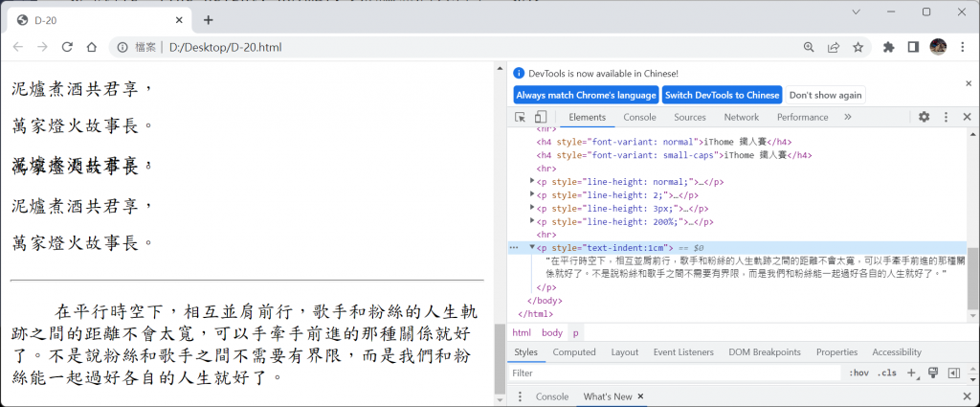Select the inspect element picker tool
This screenshot has width=980, height=407.
[520, 117]
